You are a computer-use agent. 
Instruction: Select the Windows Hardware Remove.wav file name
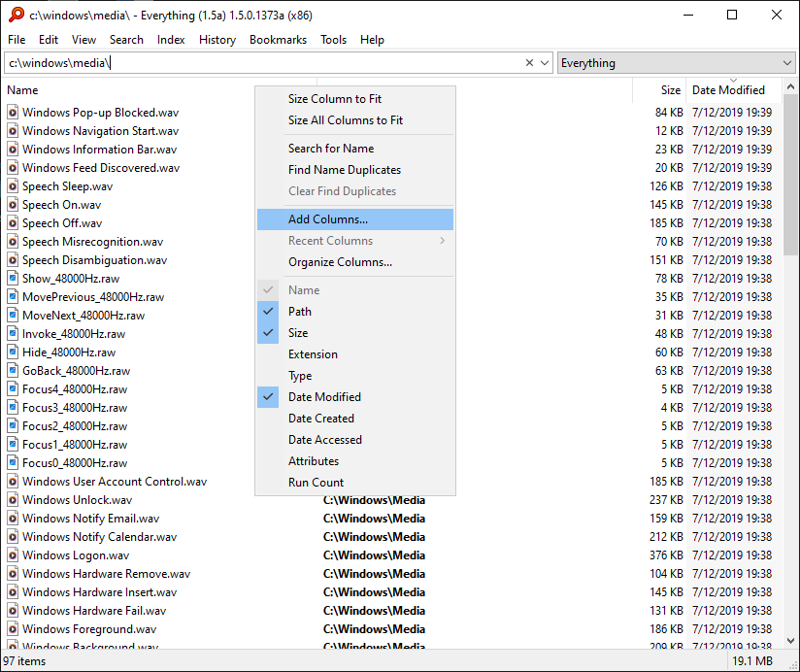coord(106,574)
